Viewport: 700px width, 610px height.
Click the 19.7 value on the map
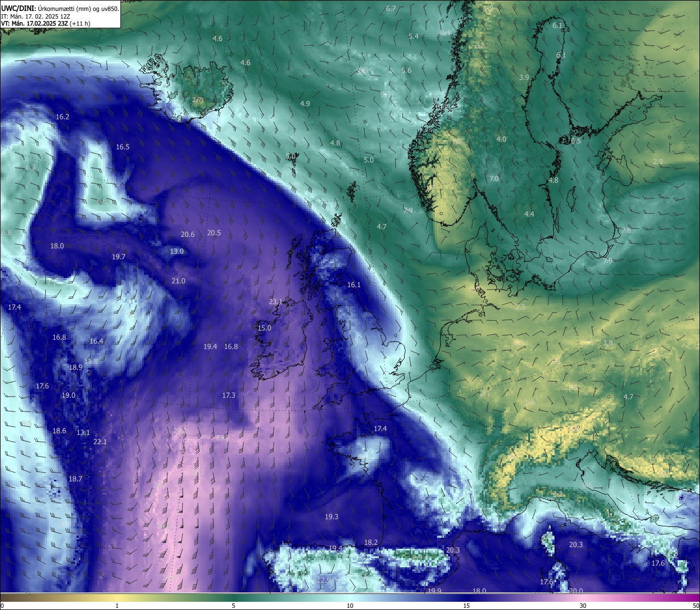(119, 257)
